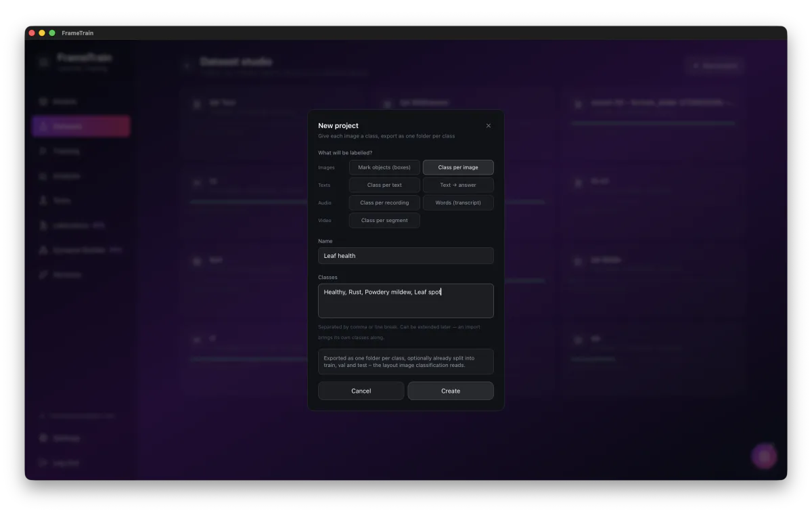Choose the Class per image option

click(458, 167)
